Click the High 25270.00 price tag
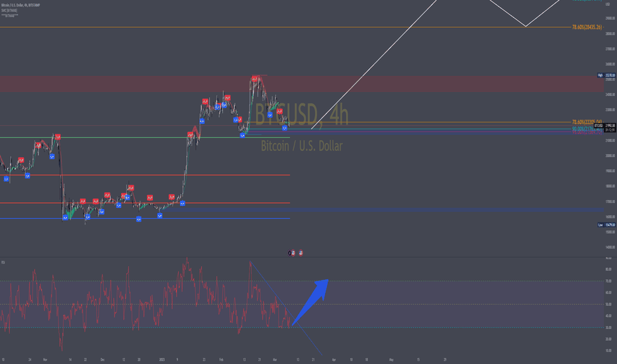This screenshot has height=364, width=617. tap(606, 75)
